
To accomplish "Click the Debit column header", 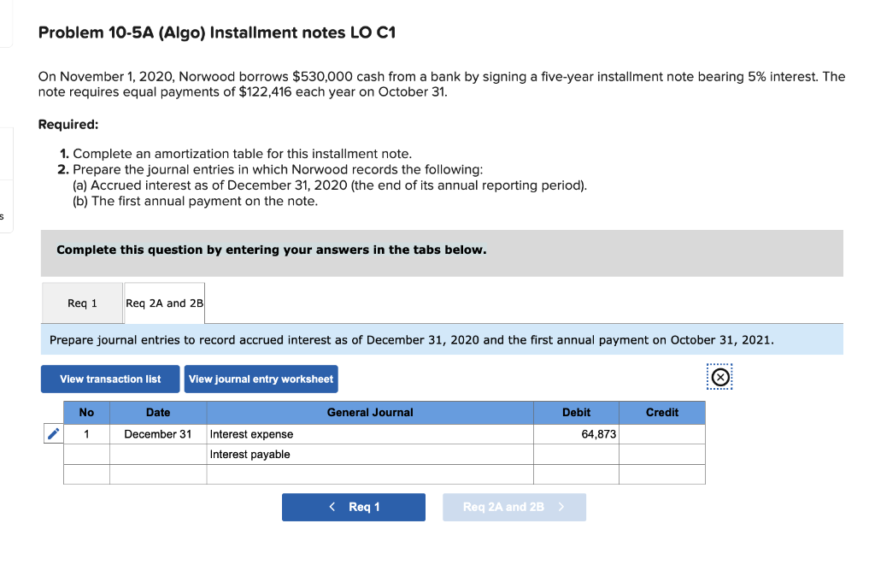I will (x=576, y=412).
